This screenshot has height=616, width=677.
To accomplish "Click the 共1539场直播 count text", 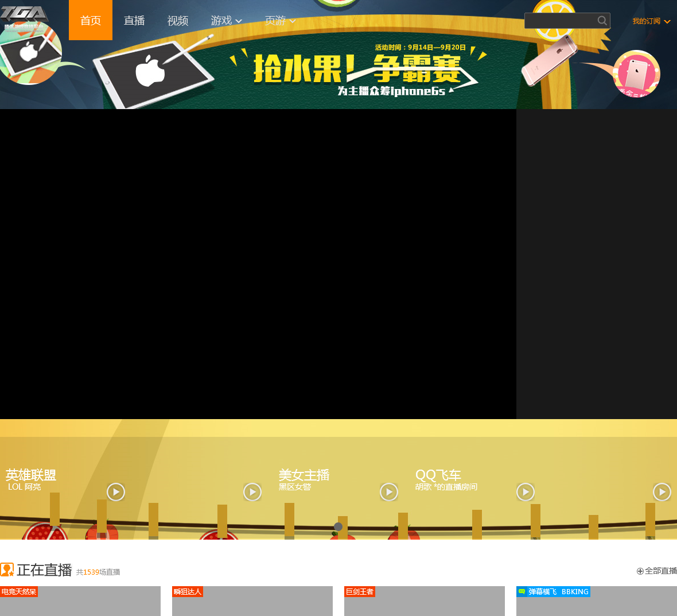I will [x=98, y=572].
